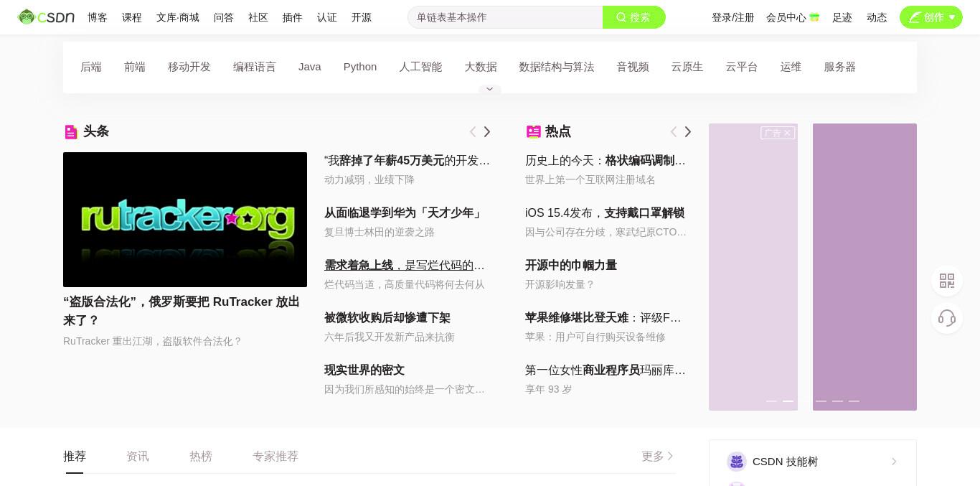Switch to the 热榜 tab

click(x=201, y=457)
